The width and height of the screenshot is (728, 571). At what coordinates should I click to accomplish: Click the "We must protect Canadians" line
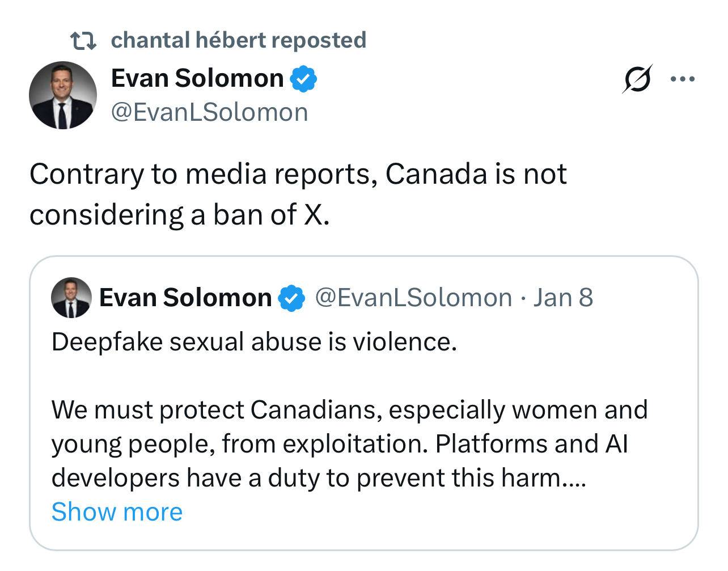point(349,410)
